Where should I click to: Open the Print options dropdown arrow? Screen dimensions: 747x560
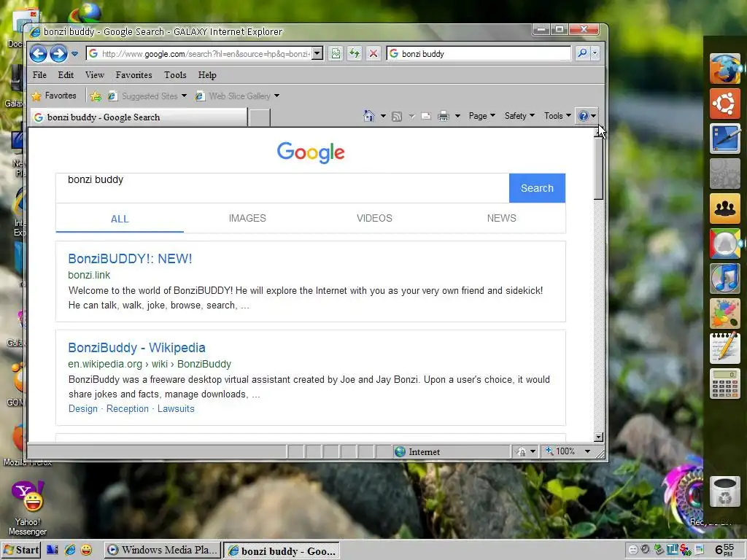click(457, 116)
